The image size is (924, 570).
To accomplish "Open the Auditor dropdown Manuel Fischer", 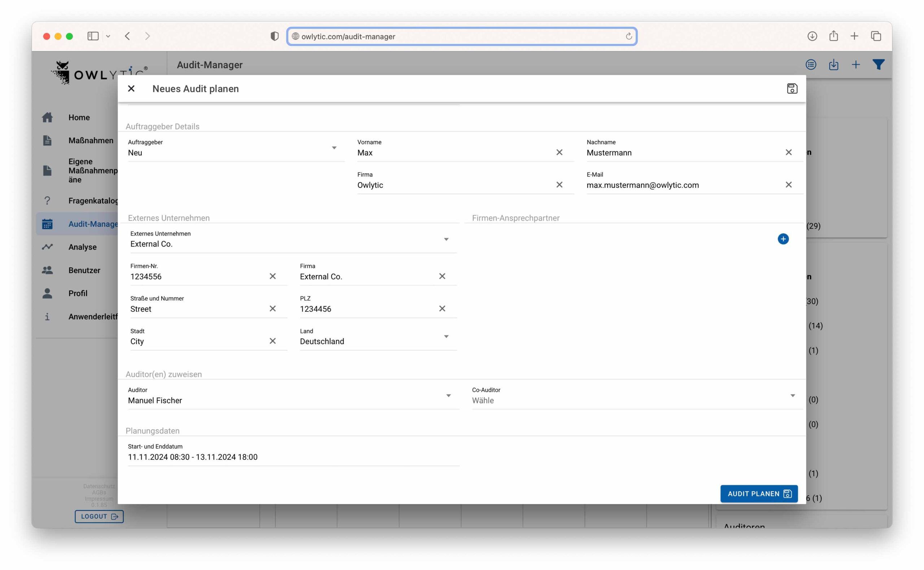I will point(448,396).
